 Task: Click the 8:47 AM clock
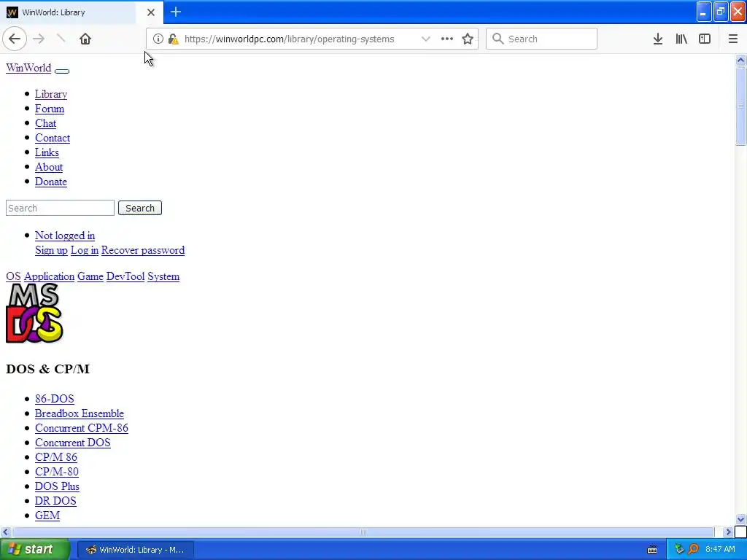point(720,550)
